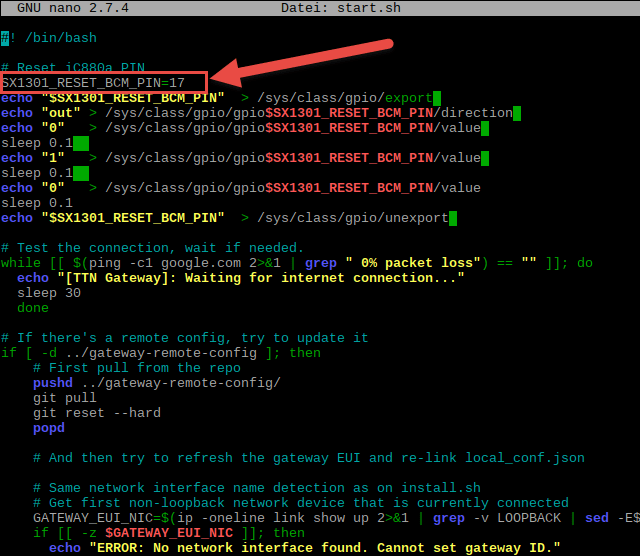Click the highlighted SX1301_RESET_BCM_PIN=17 line
The height and width of the screenshot is (556, 640).
tap(93, 82)
